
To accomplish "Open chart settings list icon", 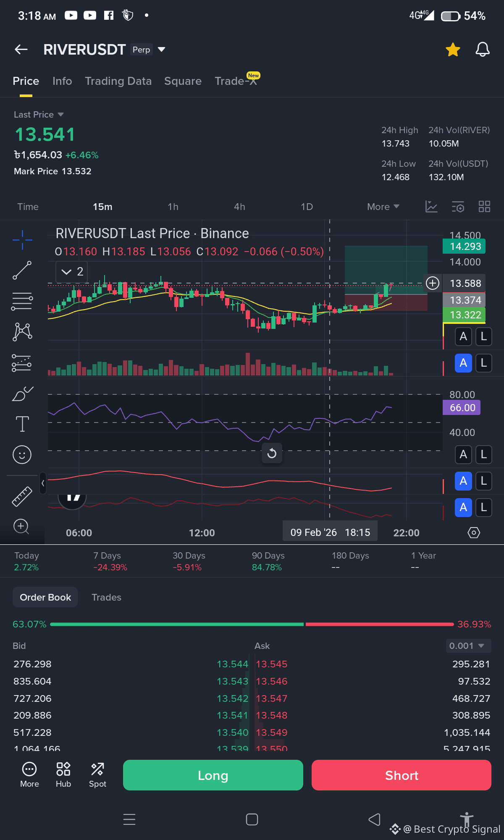I will (458, 207).
